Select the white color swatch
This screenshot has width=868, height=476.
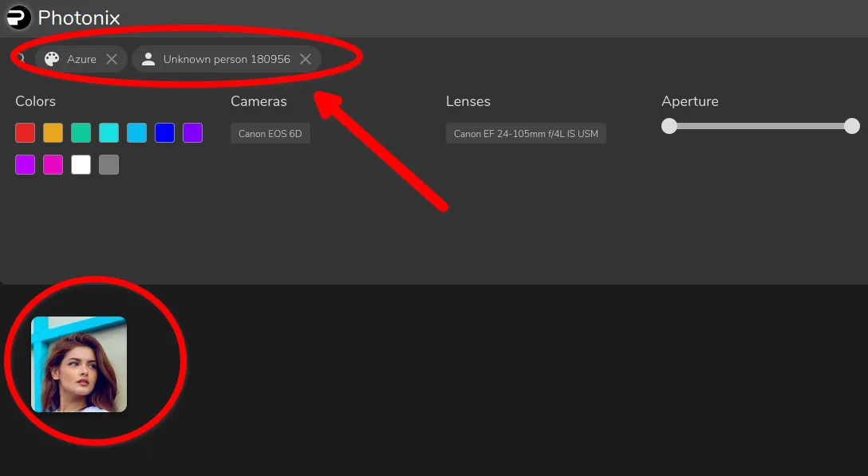point(81,165)
